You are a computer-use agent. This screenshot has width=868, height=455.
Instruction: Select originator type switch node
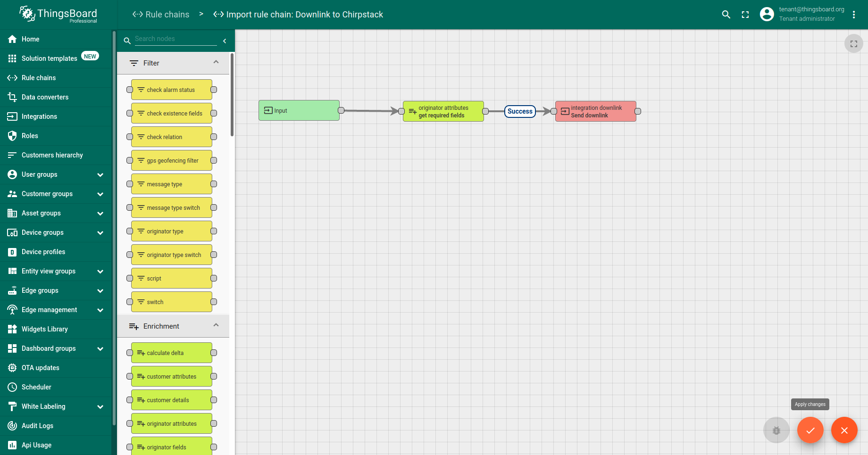[172, 255]
